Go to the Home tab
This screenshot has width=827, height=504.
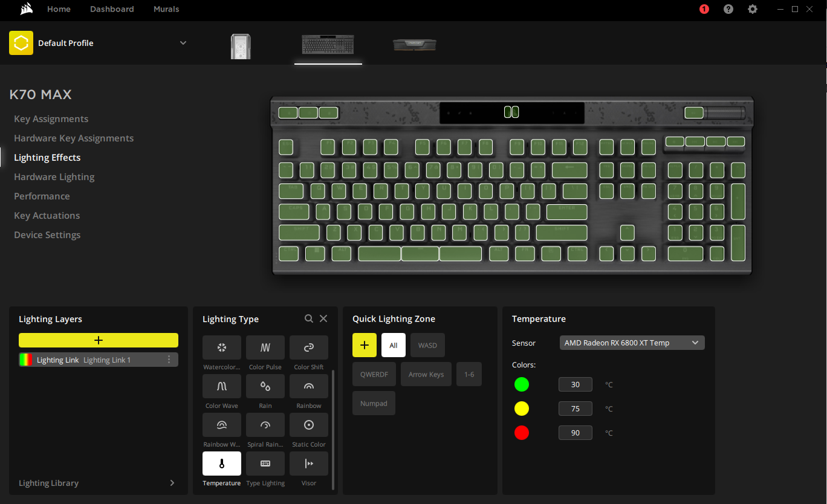(x=59, y=9)
